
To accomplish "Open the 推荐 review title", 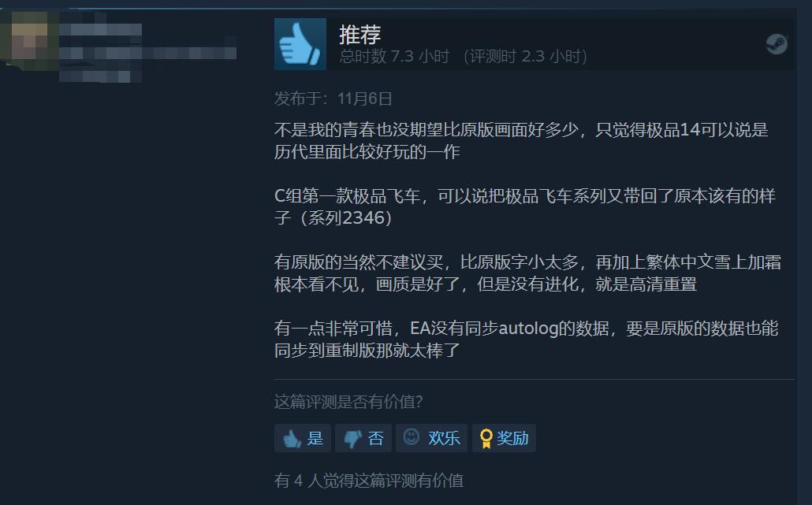I will tap(360, 35).
